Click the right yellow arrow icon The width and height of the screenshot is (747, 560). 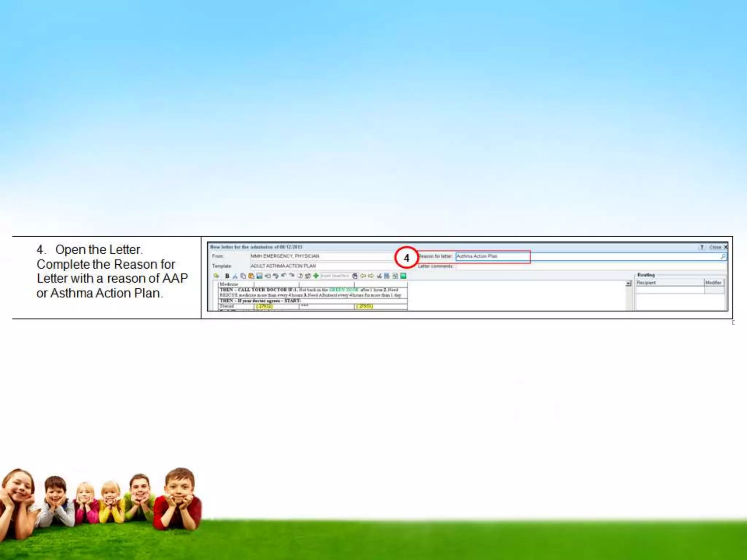pos(371,276)
